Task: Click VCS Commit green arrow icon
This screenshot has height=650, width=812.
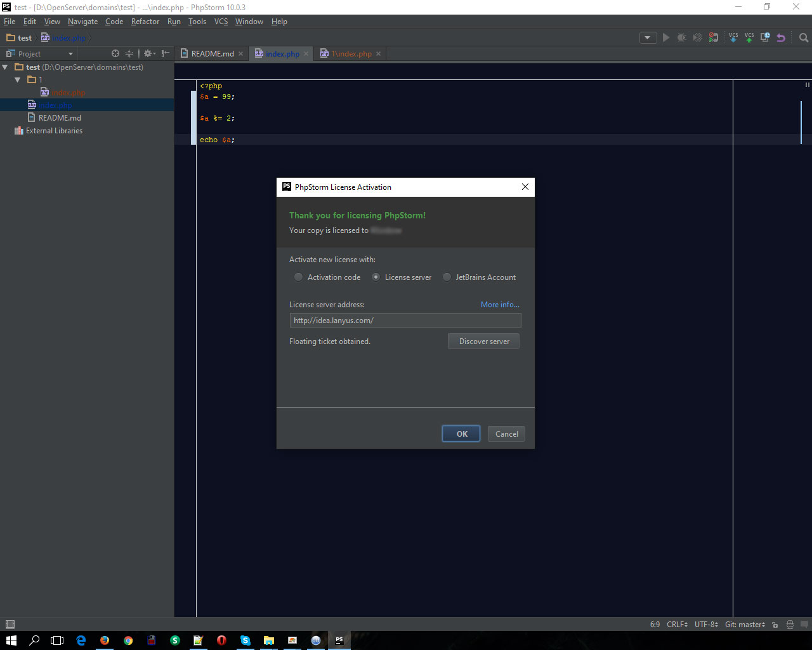Action: 749,38
